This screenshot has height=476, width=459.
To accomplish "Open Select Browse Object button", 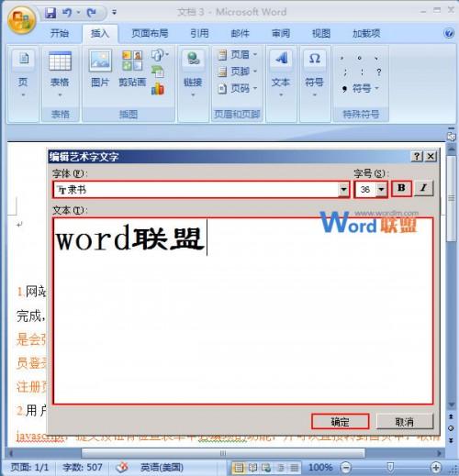I will click(x=451, y=428).
